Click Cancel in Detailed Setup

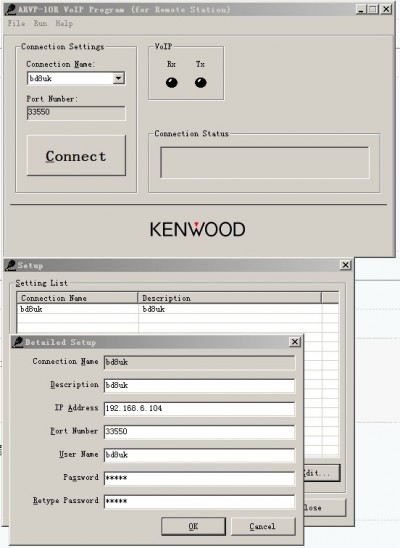tap(263, 526)
